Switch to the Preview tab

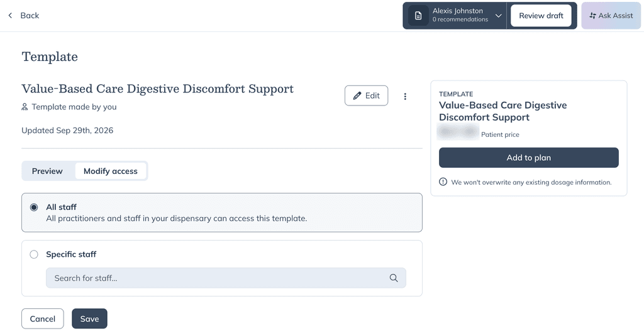(x=47, y=171)
